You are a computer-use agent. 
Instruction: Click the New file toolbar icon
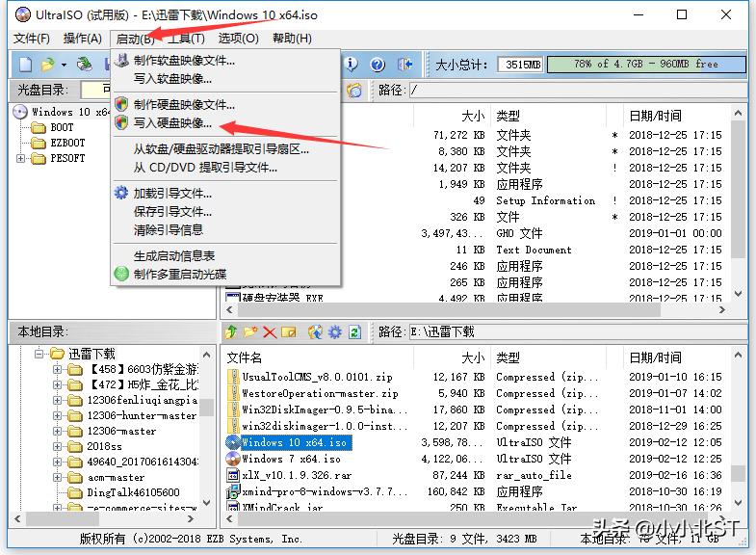[26, 65]
